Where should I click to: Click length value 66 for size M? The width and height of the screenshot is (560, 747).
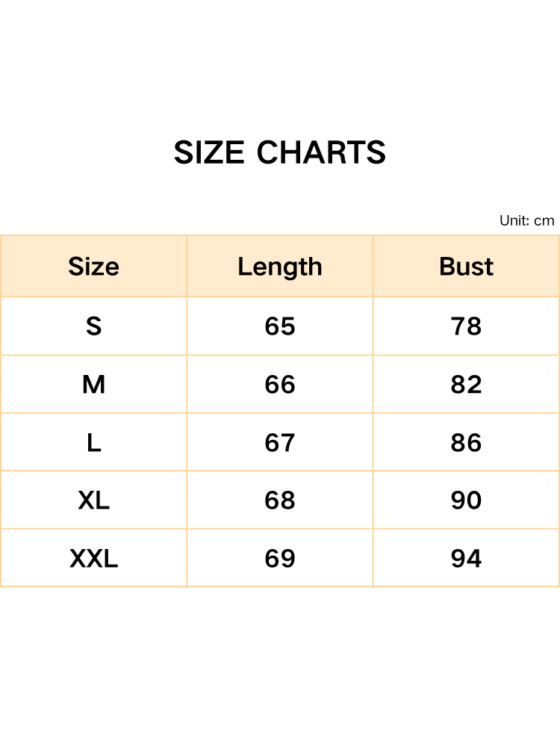[x=280, y=385]
